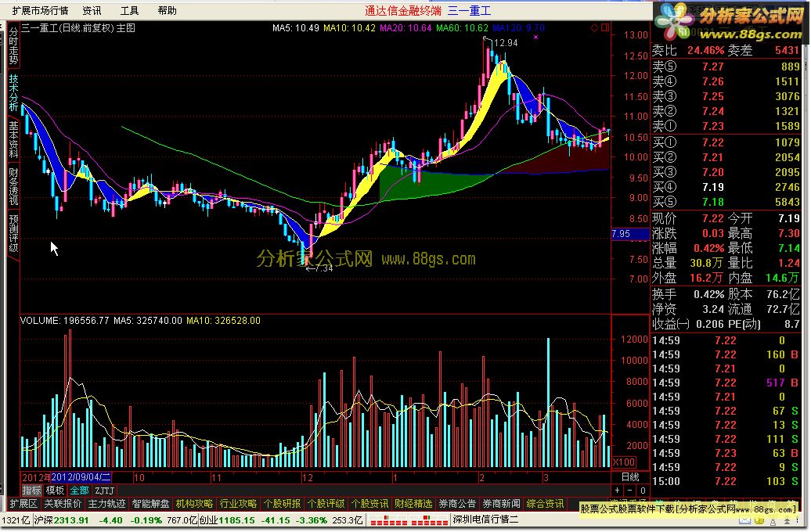Viewport: 811px width, 532px height.
Task: Switch to 财务透视 side tab
Action: point(13,187)
